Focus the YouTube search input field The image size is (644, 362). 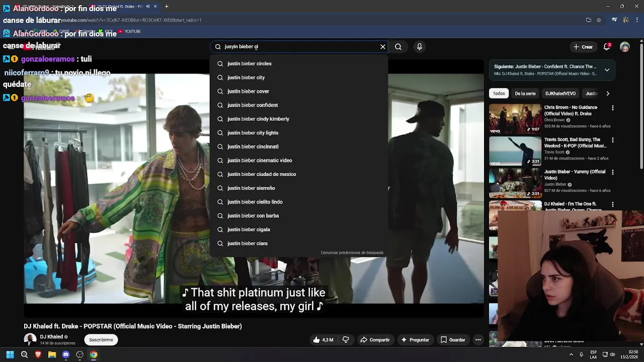[300, 47]
